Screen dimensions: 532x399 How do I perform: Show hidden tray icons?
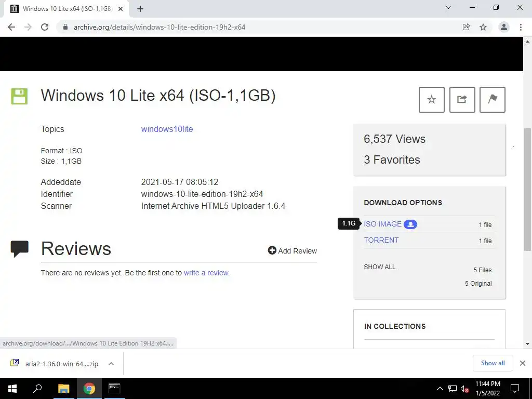click(440, 389)
